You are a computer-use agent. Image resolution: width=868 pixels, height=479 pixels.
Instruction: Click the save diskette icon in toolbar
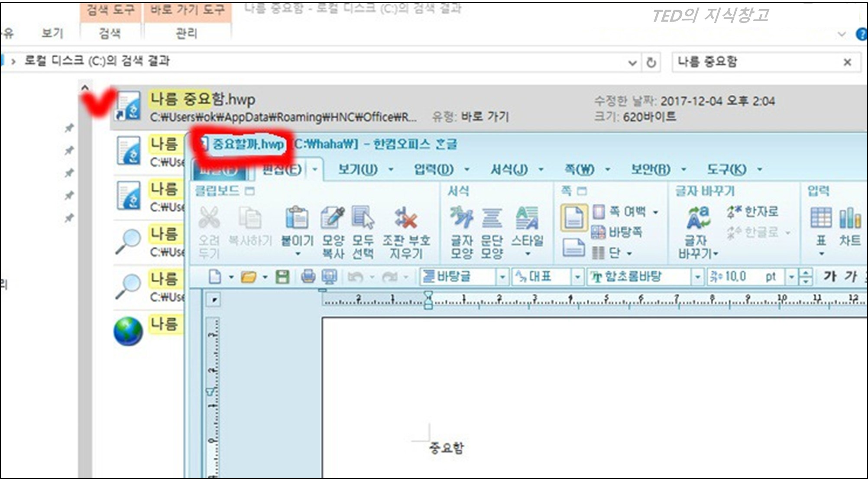[x=282, y=276]
